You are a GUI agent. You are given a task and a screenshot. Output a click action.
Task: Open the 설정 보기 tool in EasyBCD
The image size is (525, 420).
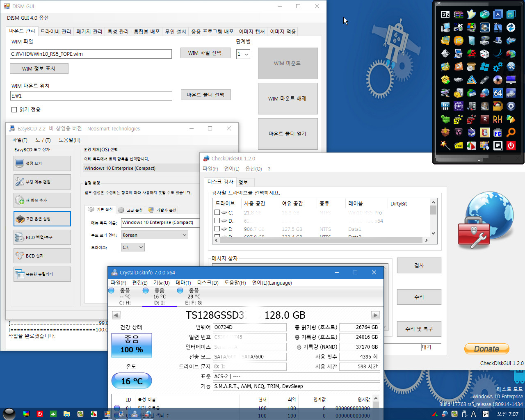pos(42,163)
